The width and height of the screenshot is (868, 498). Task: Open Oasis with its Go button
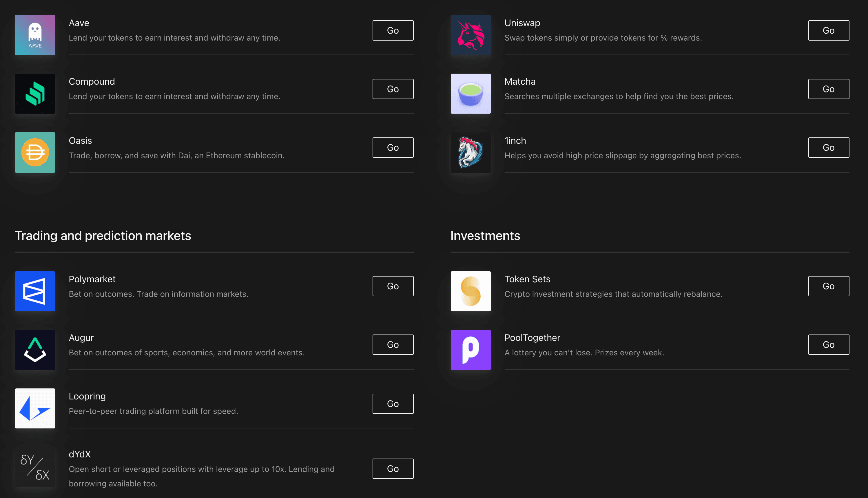tap(393, 148)
